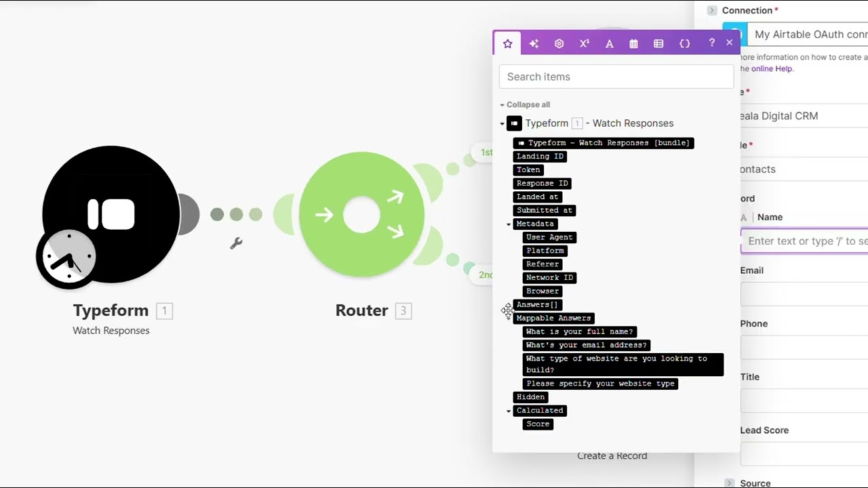The image size is (868, 488).
Task: Expand the Connection section chevron
Action: coord(711,10)
